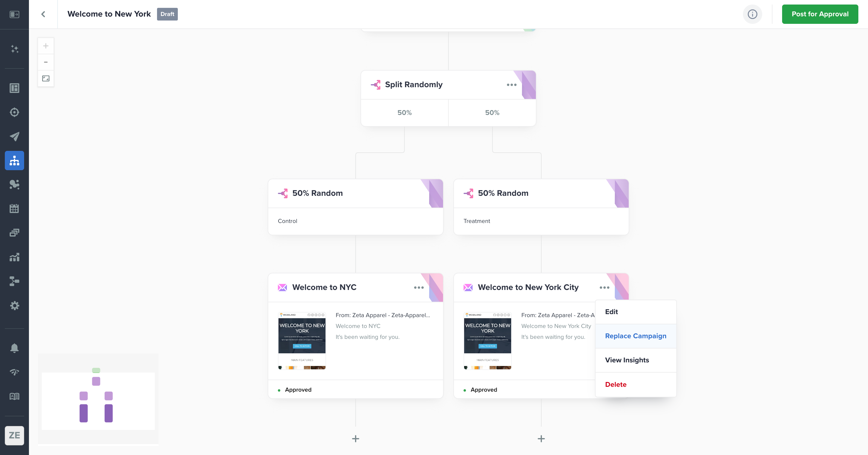Click the fit-to-screen canvas icon
Viewport: 868px width, 455px height.
coord(46,78)
